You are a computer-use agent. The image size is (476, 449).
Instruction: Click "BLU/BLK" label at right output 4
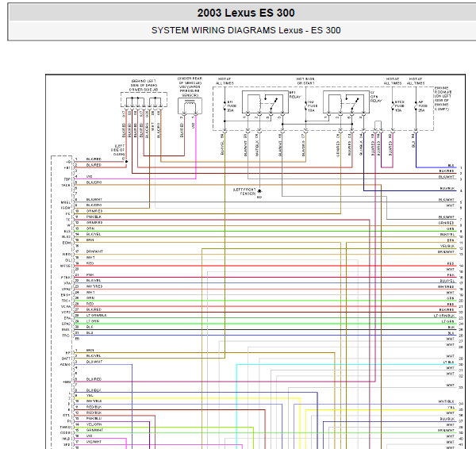coord(447,189)
